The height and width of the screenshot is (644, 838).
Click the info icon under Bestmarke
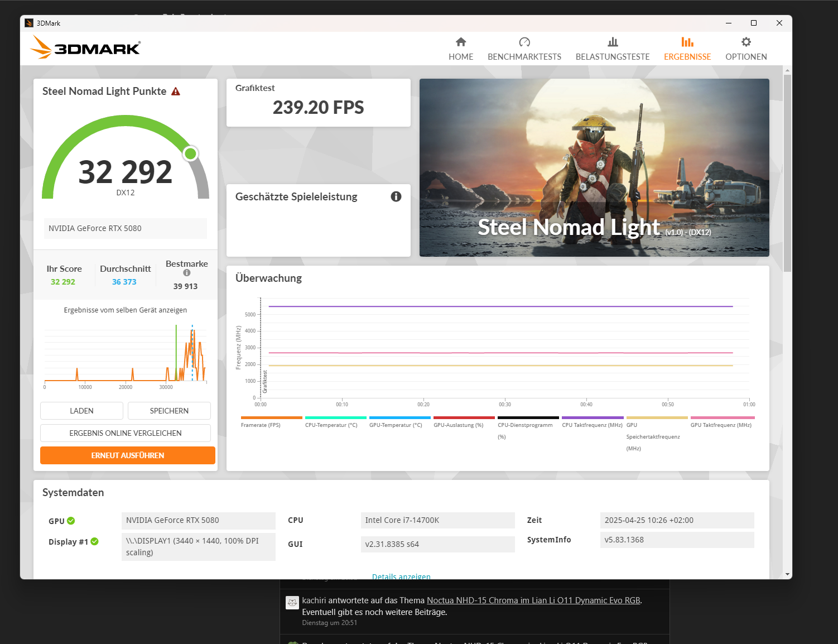click(187, 273)
